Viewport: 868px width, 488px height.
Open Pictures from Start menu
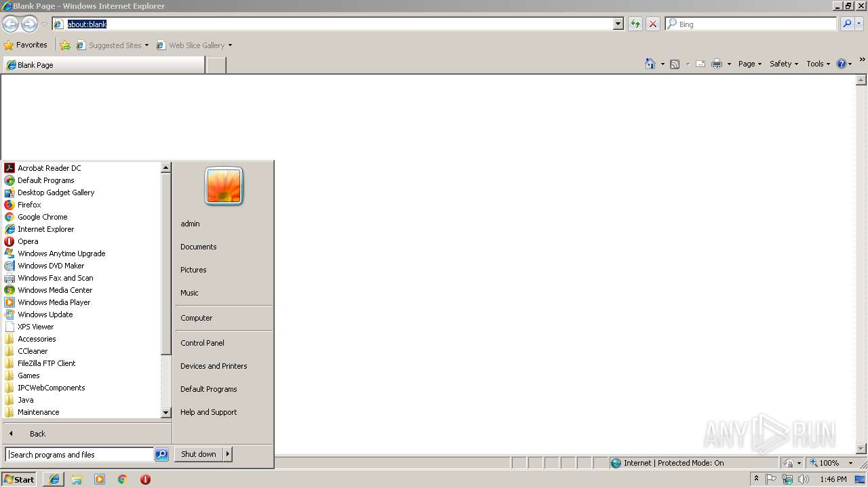click(193, 270)
